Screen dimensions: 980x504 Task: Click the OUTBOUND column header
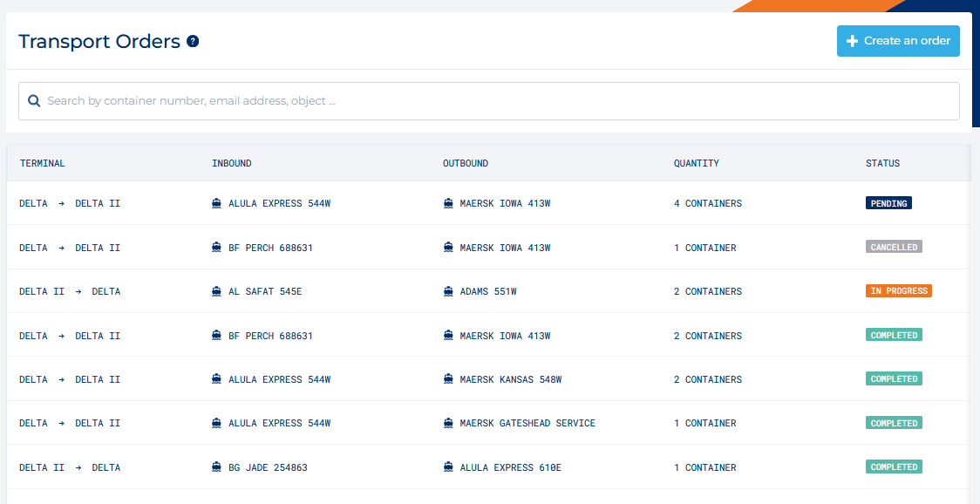pyautogui.click(x=466, y=164)
